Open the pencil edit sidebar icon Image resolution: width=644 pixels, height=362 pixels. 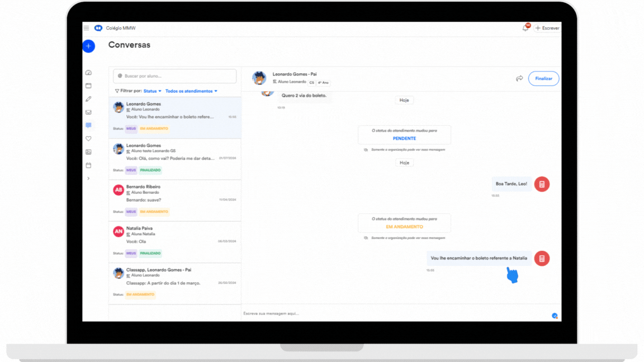(88, 99)
